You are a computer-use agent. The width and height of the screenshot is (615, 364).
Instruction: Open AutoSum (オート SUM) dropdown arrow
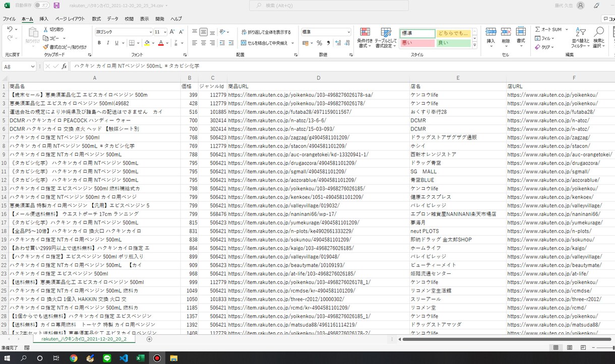point(567,30)
